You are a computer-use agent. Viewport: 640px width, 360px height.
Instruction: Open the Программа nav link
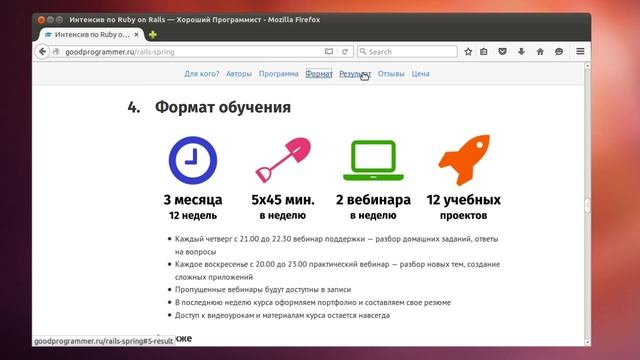coord(278,74)
